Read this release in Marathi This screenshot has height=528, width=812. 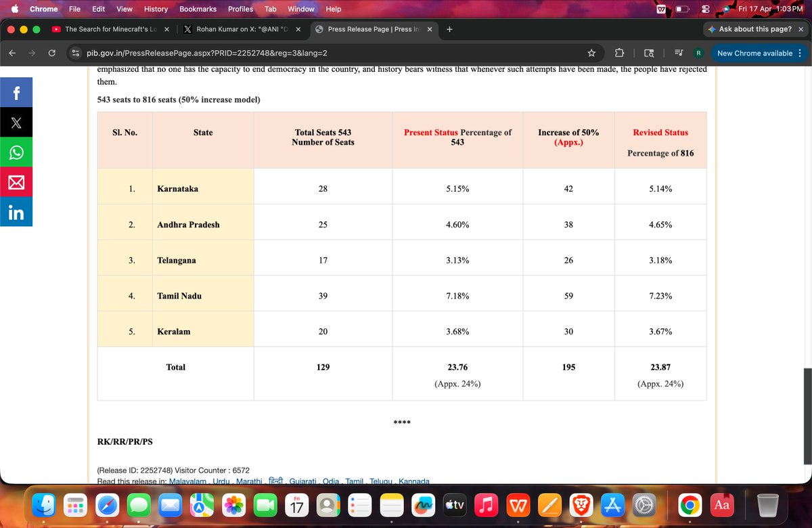click(x=248, y=481)
